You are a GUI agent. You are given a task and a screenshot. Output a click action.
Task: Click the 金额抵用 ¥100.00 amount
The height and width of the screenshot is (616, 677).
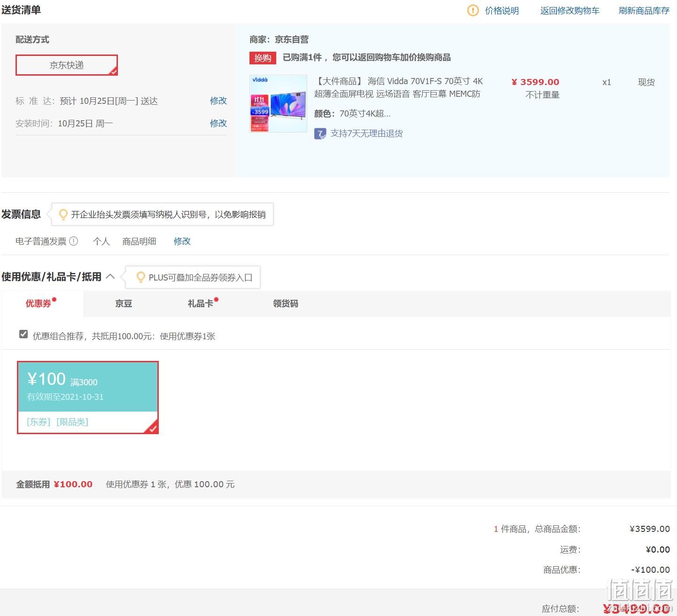[x=73, y=484]
